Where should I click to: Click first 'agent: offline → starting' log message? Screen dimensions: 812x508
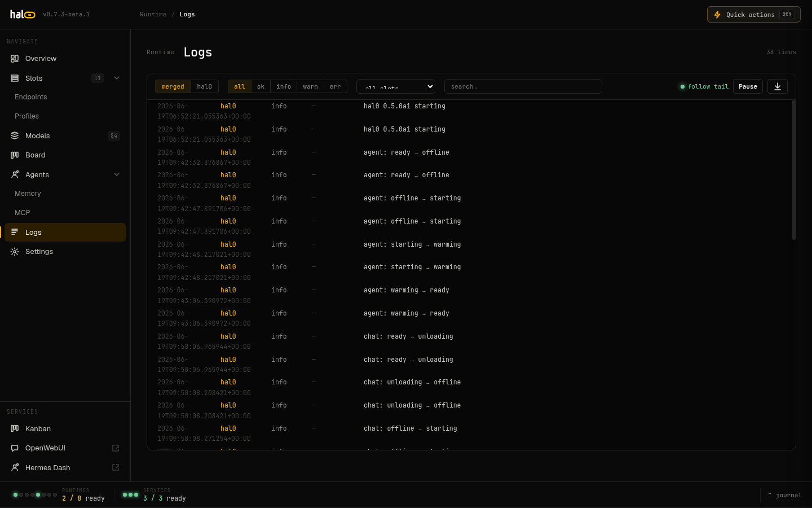pos(412,198)
